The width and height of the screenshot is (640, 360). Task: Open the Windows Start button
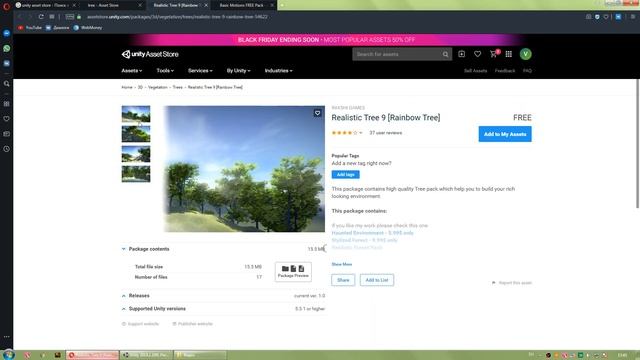pos(8,354)
